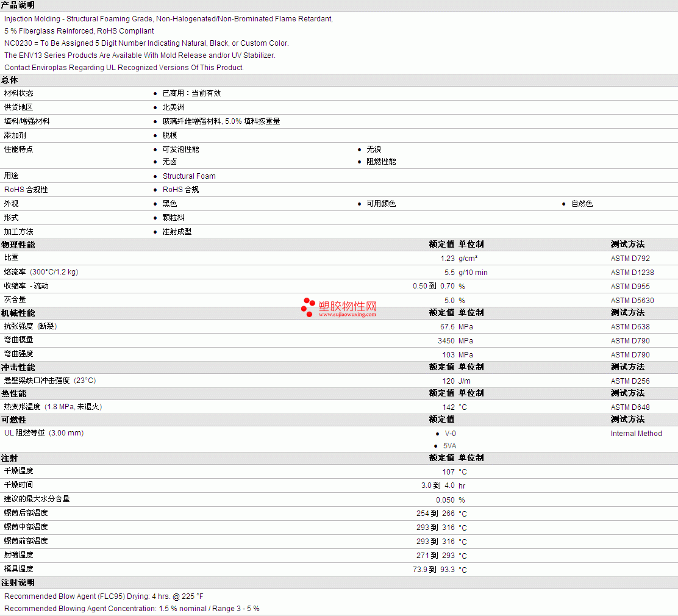Click the 冲击性能 section header

point(18,367)
